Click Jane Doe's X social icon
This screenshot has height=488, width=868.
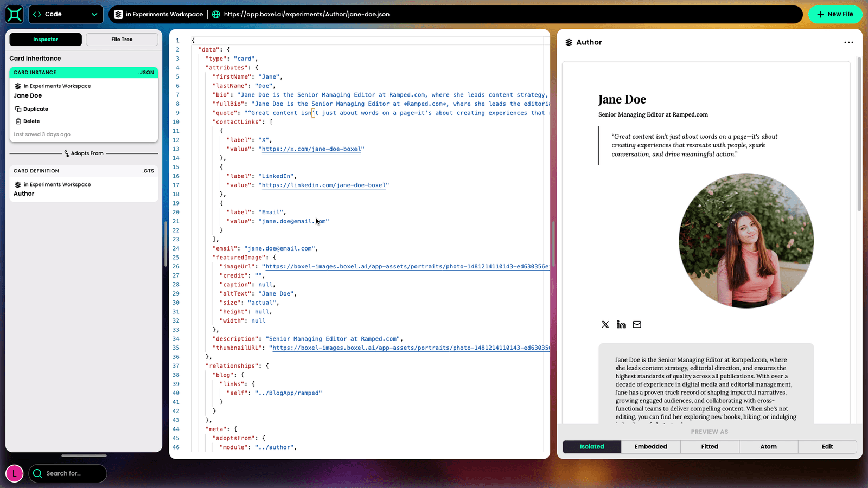[605, 324]
